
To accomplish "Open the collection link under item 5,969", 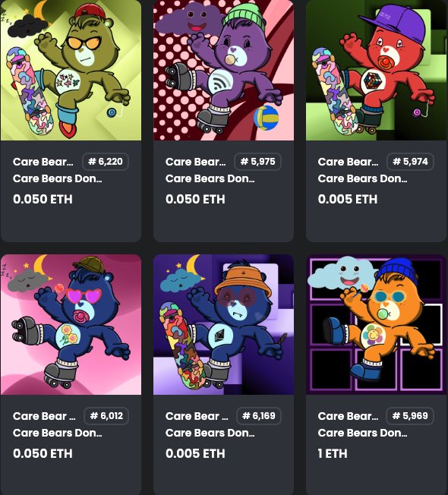I will pos(362,433).
